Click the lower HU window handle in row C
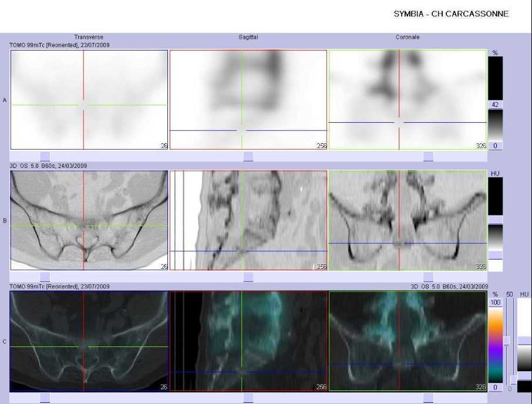532x404 pixels. click(x=524, y=376)
